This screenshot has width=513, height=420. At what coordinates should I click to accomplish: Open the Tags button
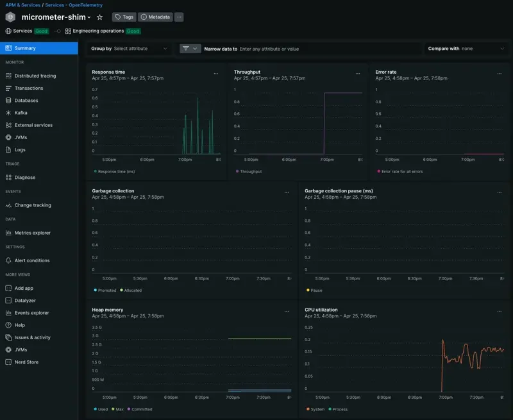(124, 17)
